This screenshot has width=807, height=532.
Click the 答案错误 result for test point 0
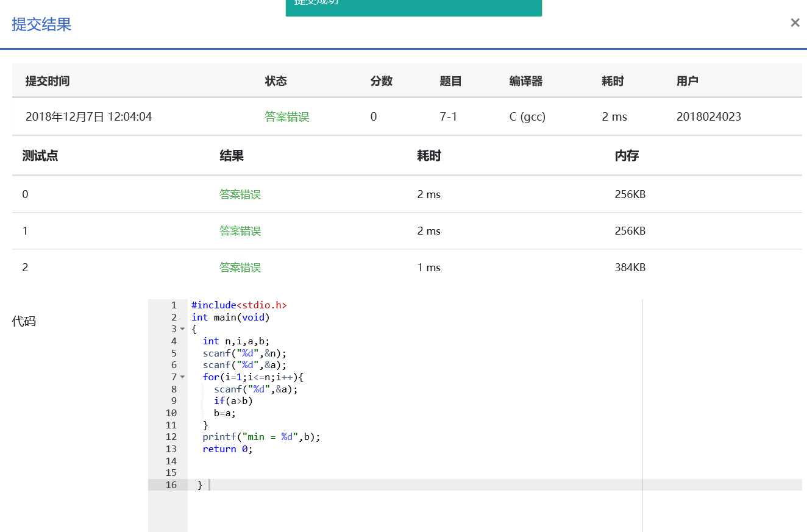click(x=240, y=194)
